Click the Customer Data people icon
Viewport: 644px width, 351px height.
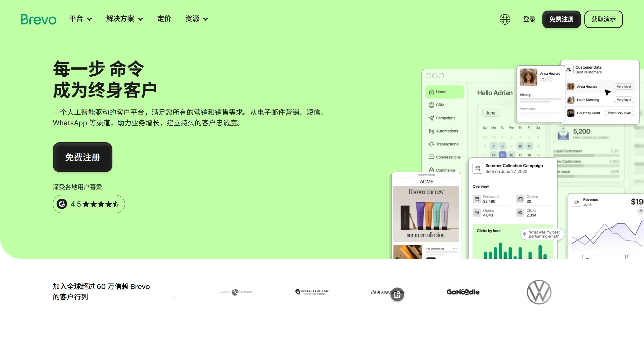[x=569, y=70]
